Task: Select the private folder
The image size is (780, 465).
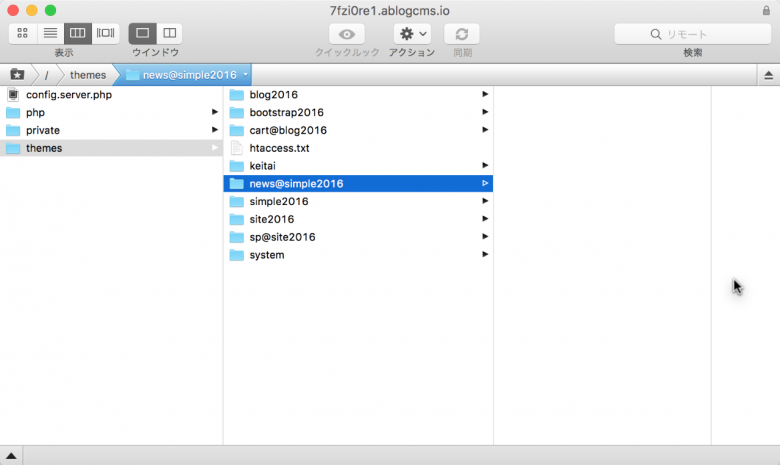Action: coord(43,130)
